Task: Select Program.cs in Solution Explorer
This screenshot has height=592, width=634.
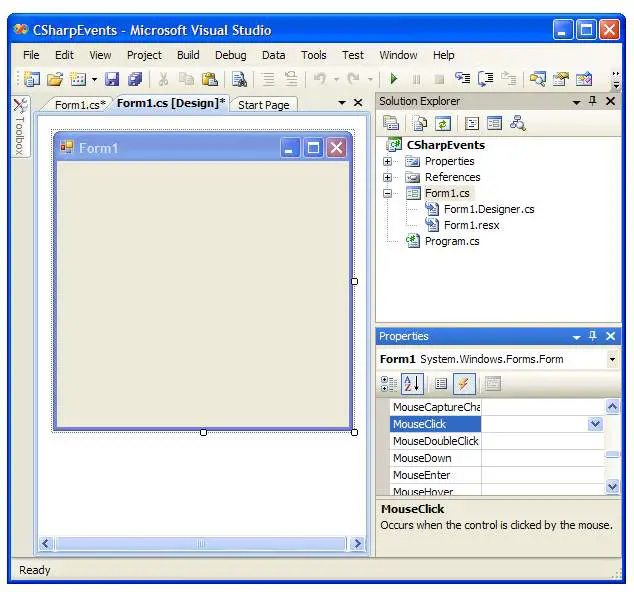Action: click(451, 241)
